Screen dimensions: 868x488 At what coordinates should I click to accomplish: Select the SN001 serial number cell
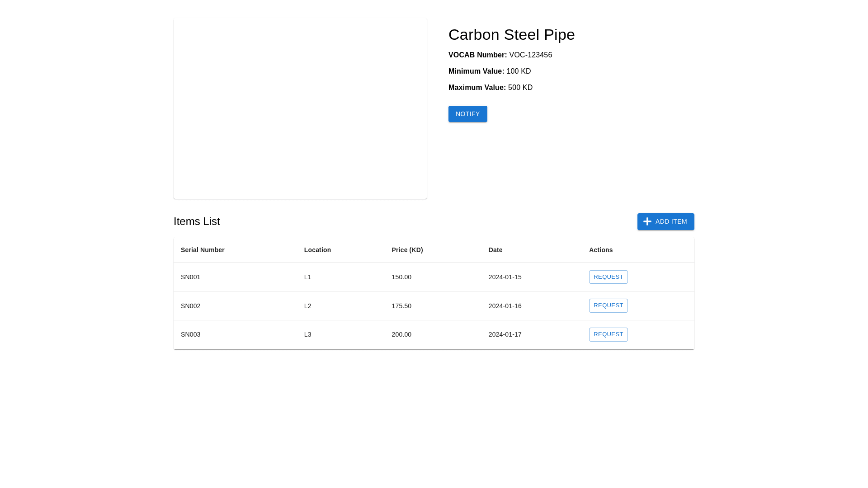190,277
